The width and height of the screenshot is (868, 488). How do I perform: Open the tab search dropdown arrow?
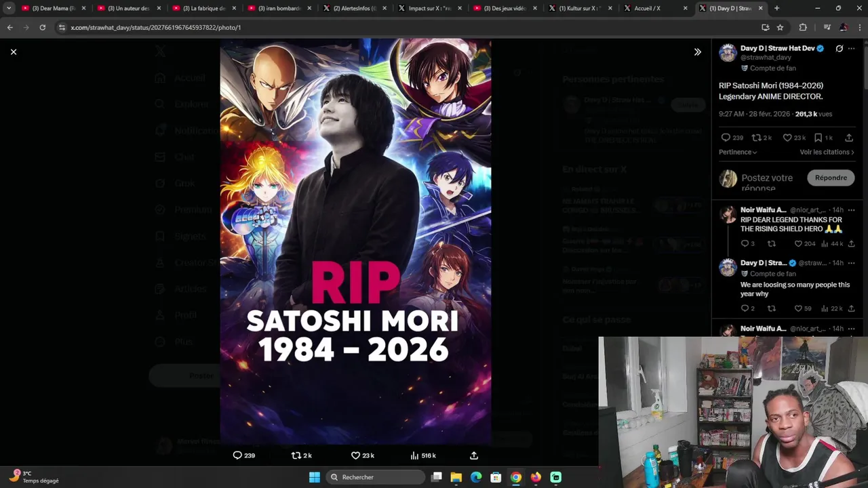(9, 8)
